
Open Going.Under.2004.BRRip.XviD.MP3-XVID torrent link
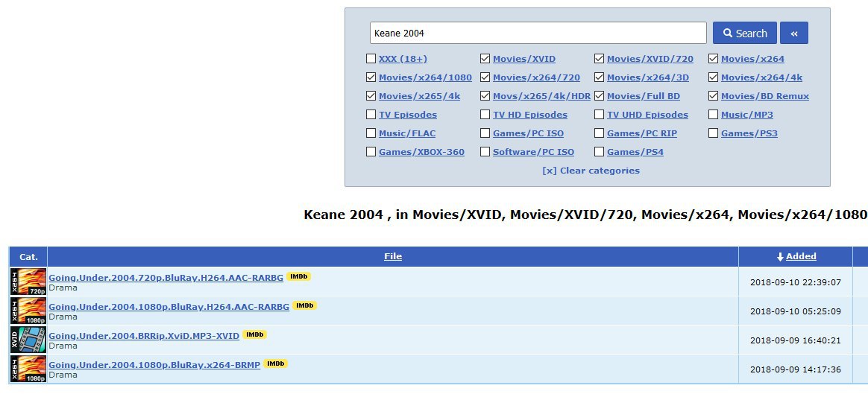144,335
